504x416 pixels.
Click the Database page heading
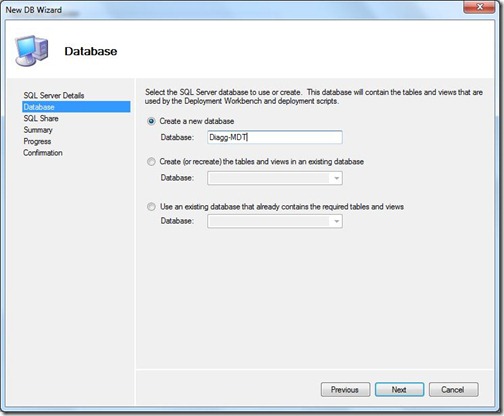point(91,51)
